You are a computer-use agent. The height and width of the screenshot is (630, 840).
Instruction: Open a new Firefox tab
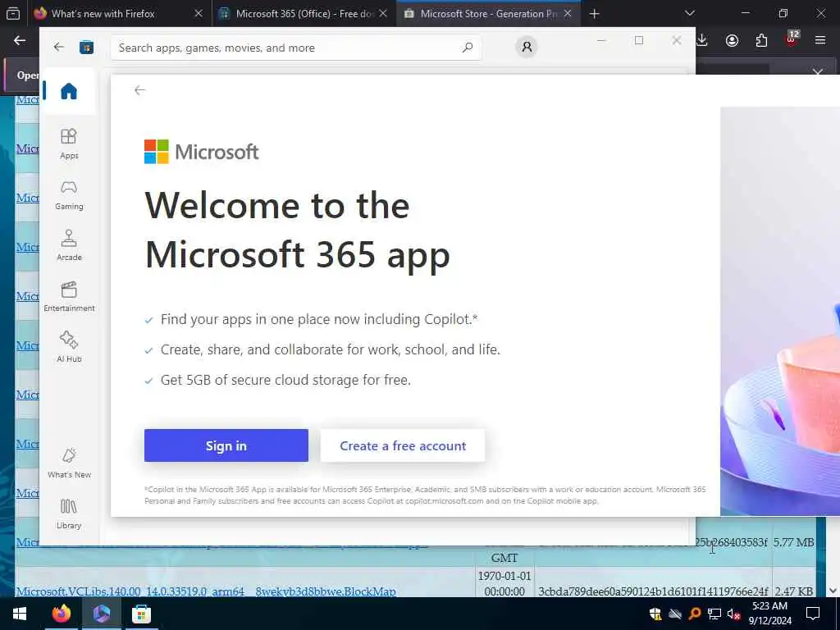(594, 14)
